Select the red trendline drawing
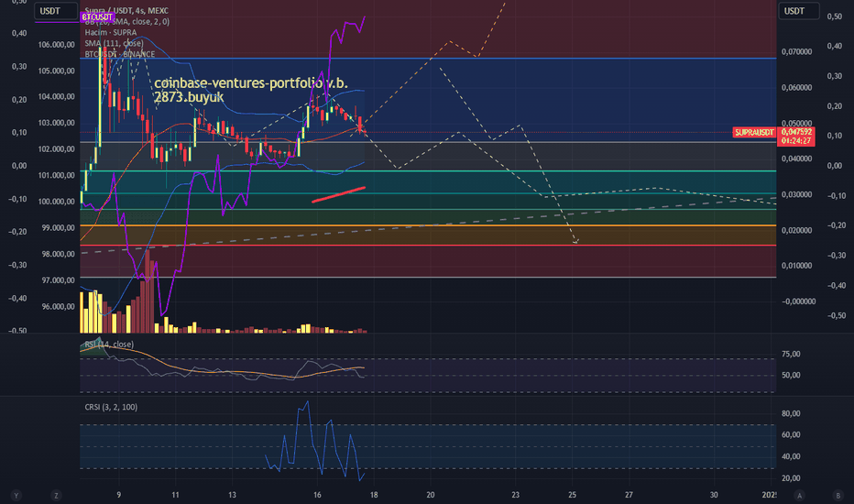Viewport: 854px width, 504px height. [338, 194]
